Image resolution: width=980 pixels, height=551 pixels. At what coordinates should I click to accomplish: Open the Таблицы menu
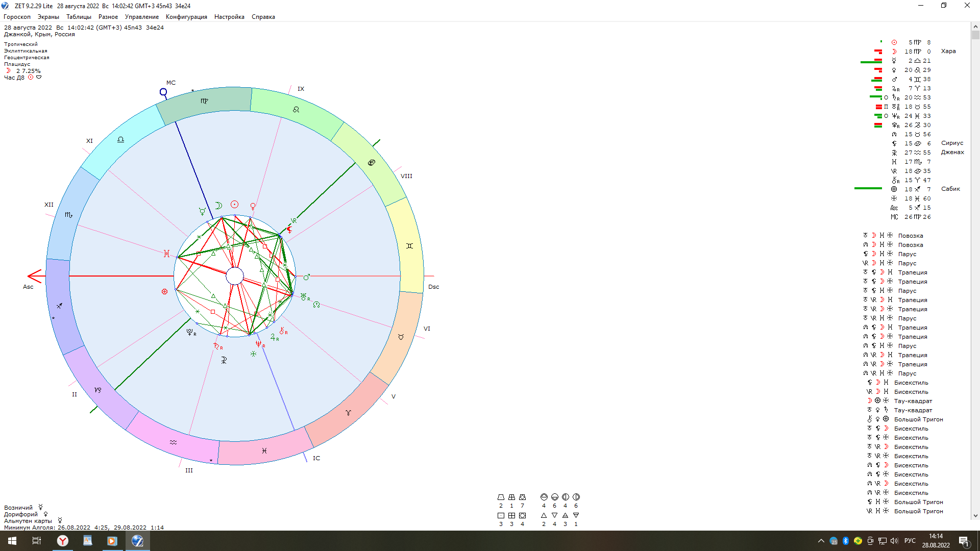79,17
